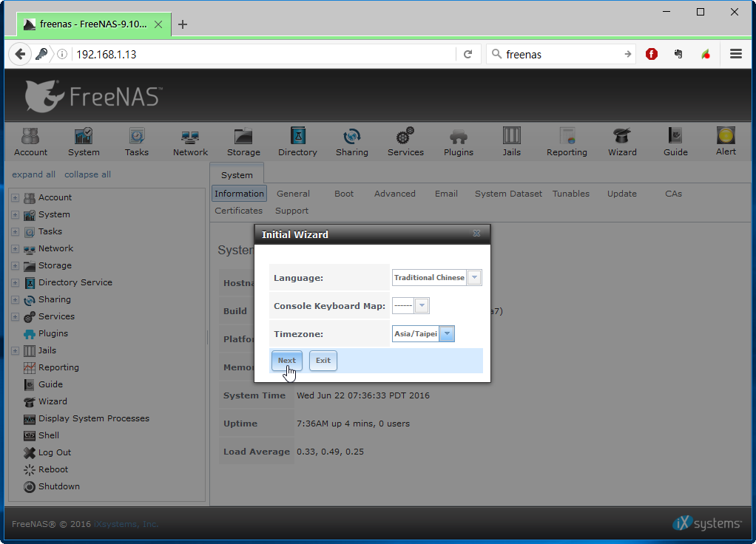Select Log Out in the sidebar tree

coord(55,452)
